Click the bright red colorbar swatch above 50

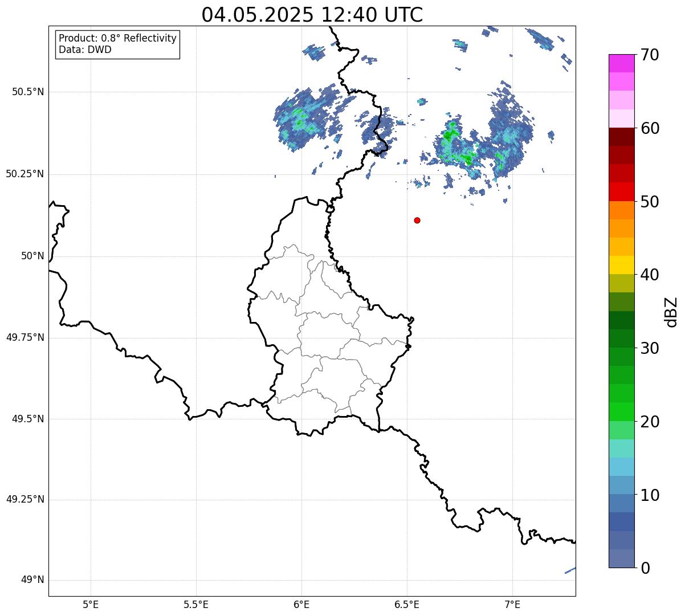[621, 191]
